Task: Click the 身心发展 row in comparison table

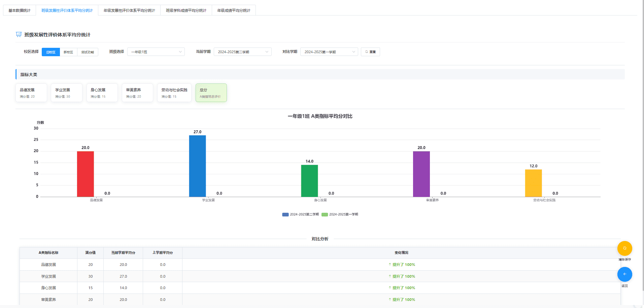Action: click(48, 288)
